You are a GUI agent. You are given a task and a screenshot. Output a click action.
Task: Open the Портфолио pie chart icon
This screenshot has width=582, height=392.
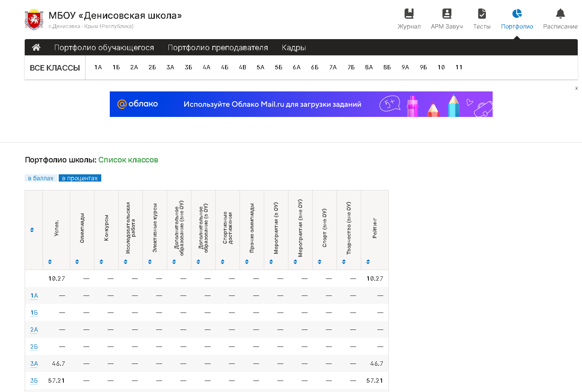point(517,14)
